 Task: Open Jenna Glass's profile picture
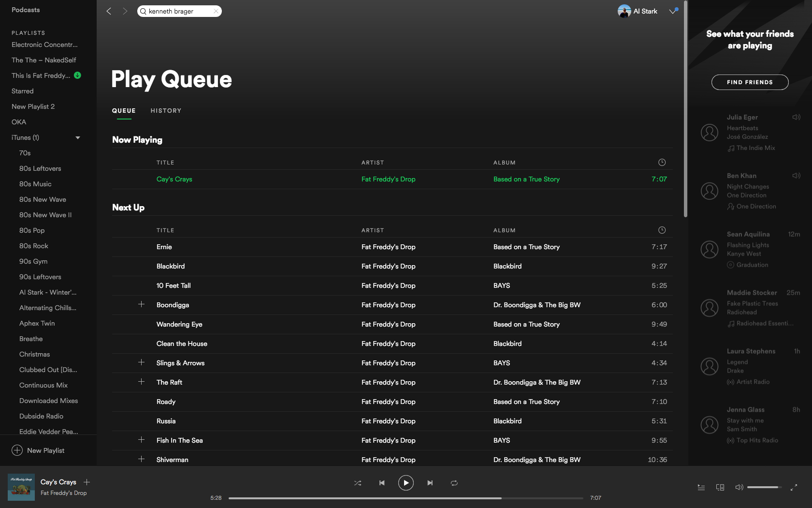pos(710,425)
